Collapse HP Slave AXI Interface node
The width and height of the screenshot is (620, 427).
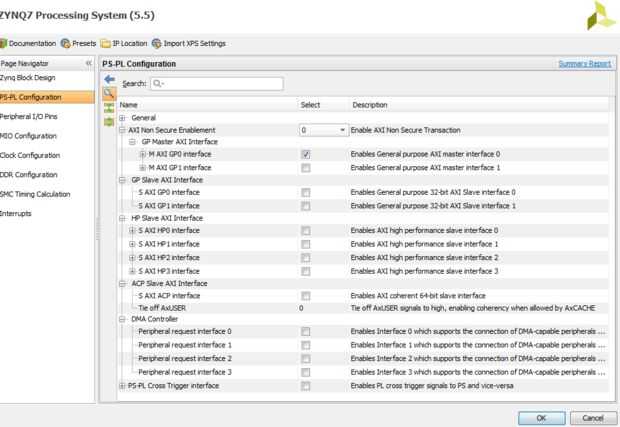(x=122, y=218)
